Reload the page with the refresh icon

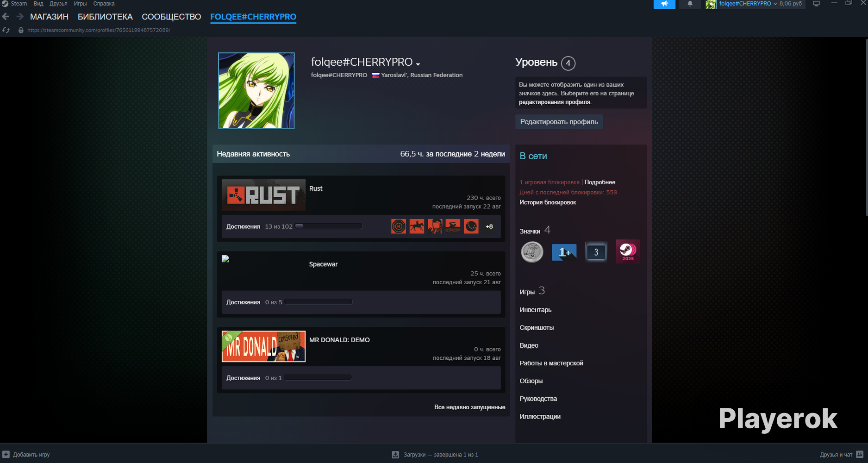pos(6,30)
